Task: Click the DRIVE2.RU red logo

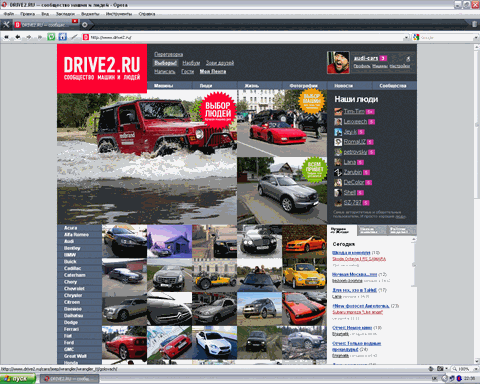Action: click(102, 68)
